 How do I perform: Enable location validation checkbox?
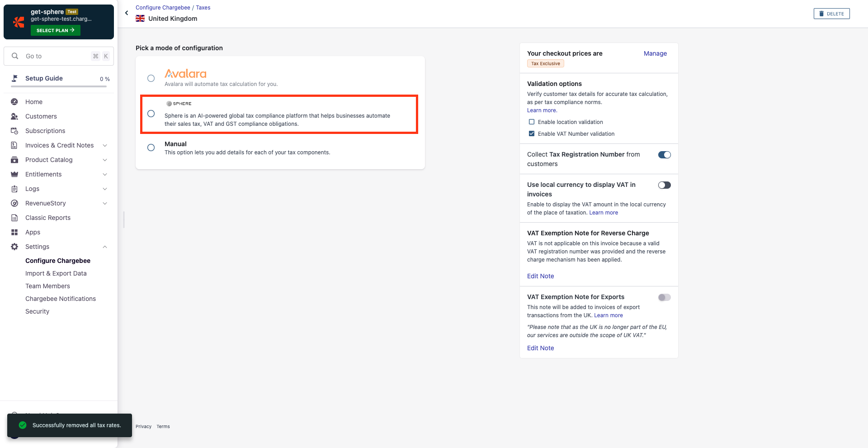532,122
